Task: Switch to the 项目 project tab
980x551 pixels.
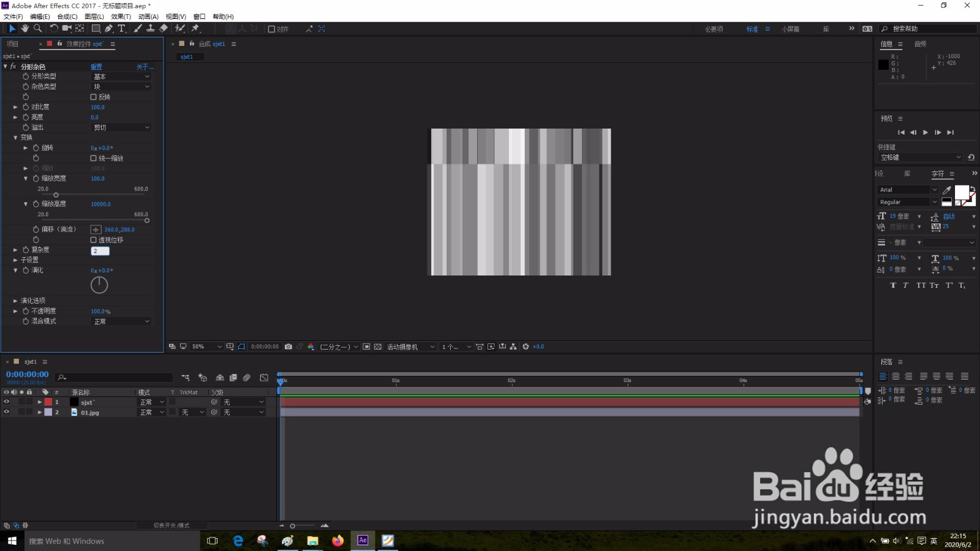Action: tap(13, 44)
